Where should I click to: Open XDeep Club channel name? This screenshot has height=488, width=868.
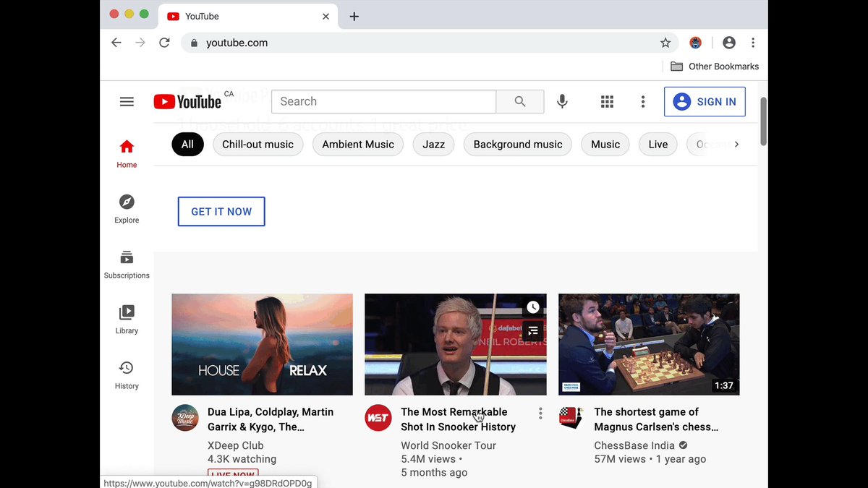(236, 445)
